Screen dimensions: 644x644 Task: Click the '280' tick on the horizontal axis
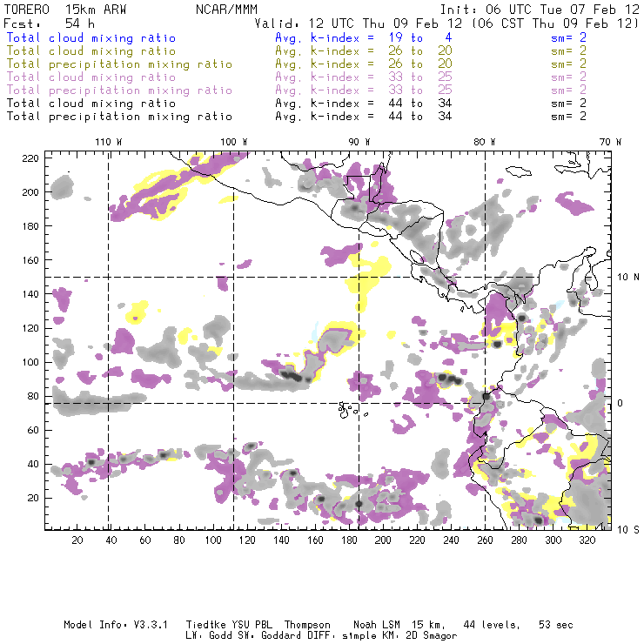520,540
